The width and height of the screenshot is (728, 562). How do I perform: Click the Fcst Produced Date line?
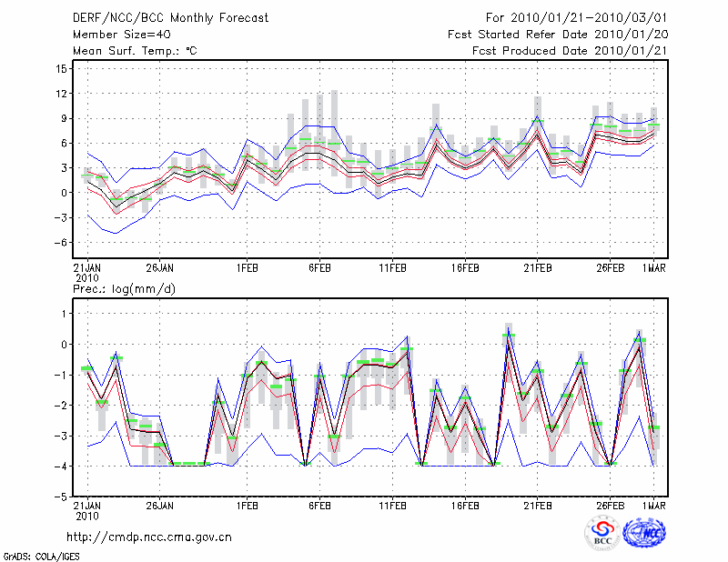[565, 51]
